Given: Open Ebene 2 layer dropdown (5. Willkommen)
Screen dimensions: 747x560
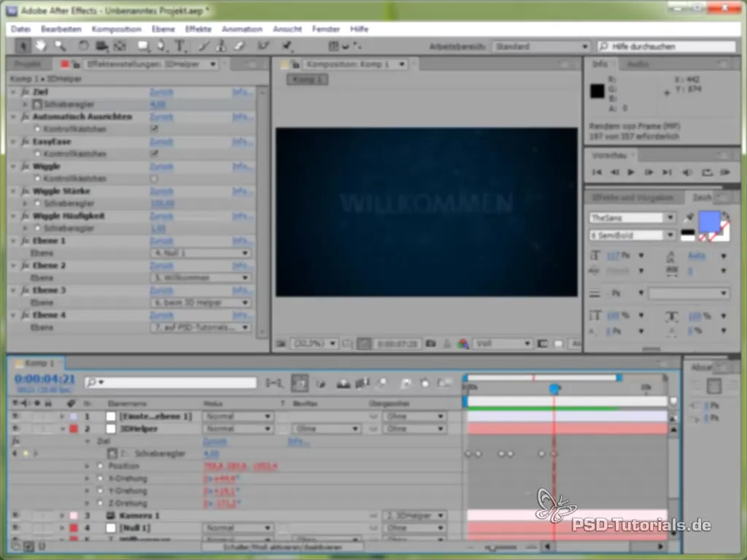Looking at the screenshot, I should click(x=200, y=278).
